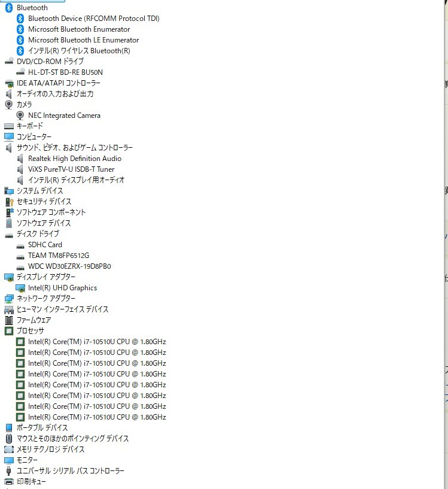Click the ポータブル デバイス icon

point(9,428)
